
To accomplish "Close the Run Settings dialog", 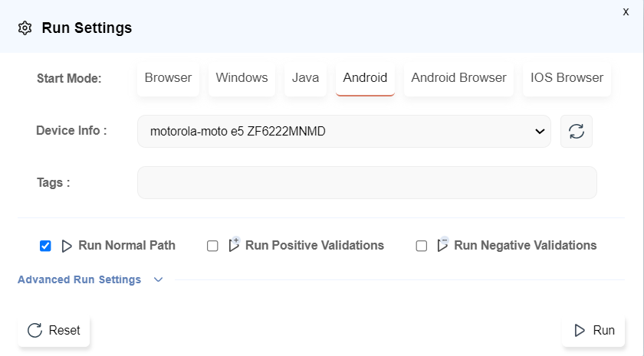I will pos(626,11).
